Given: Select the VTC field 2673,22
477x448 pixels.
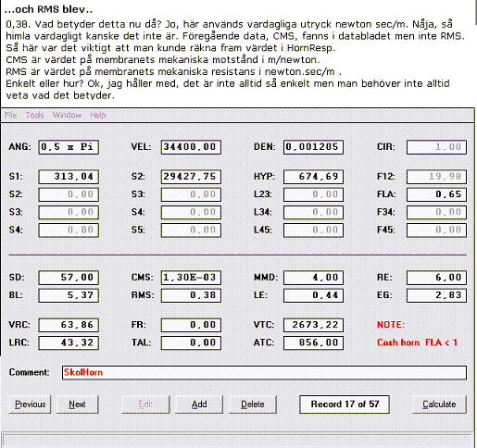Looking at the screenshot, I should (313, 325).
